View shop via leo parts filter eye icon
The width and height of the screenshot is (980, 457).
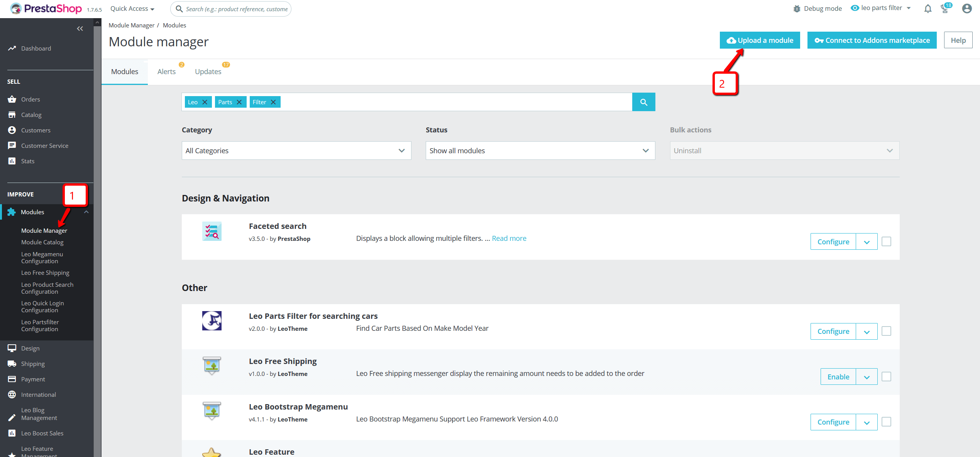click(855, 8)
